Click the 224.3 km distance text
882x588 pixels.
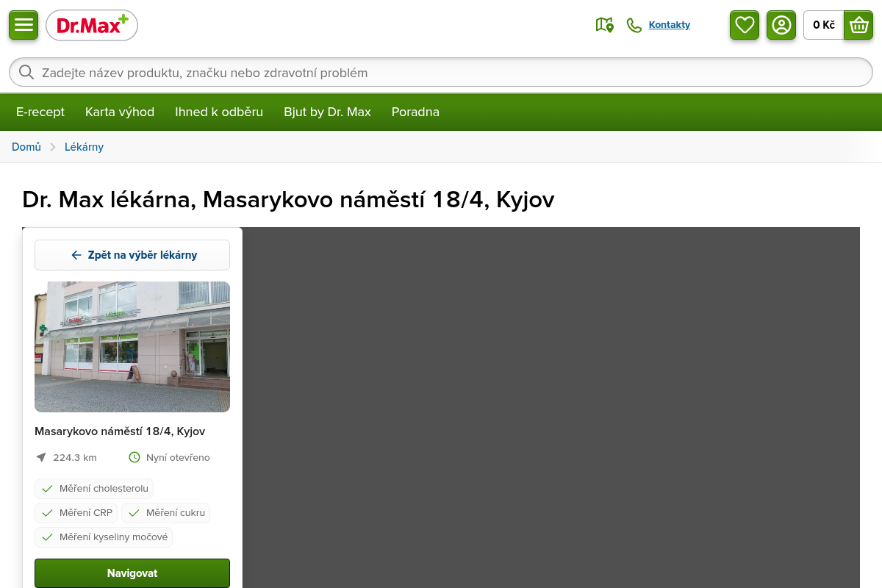click(75, 457)
